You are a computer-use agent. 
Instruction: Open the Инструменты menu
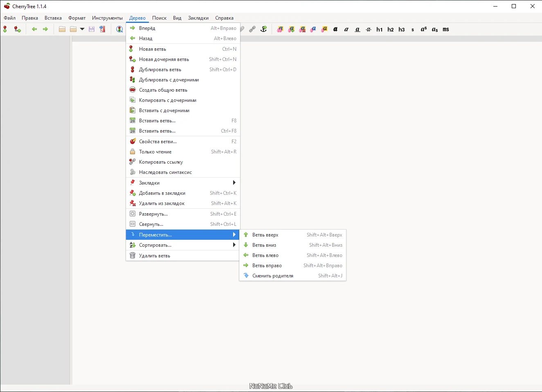point(107,18)
